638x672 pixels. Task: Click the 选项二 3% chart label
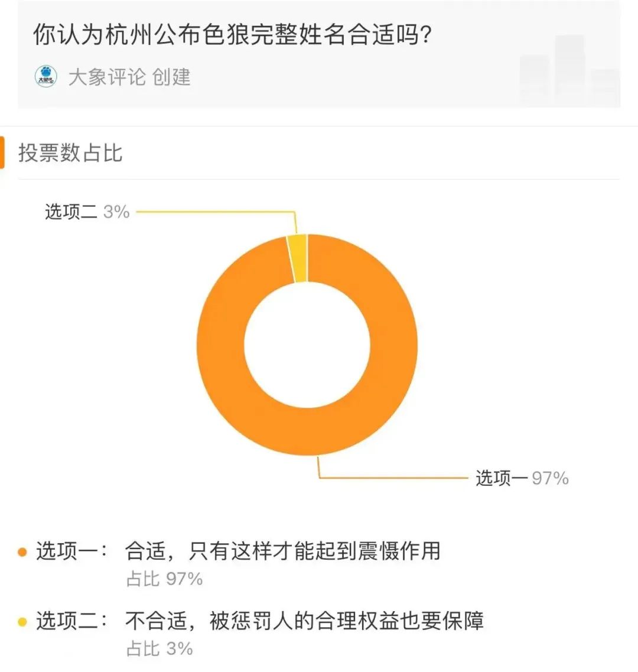tap(87, 212)
